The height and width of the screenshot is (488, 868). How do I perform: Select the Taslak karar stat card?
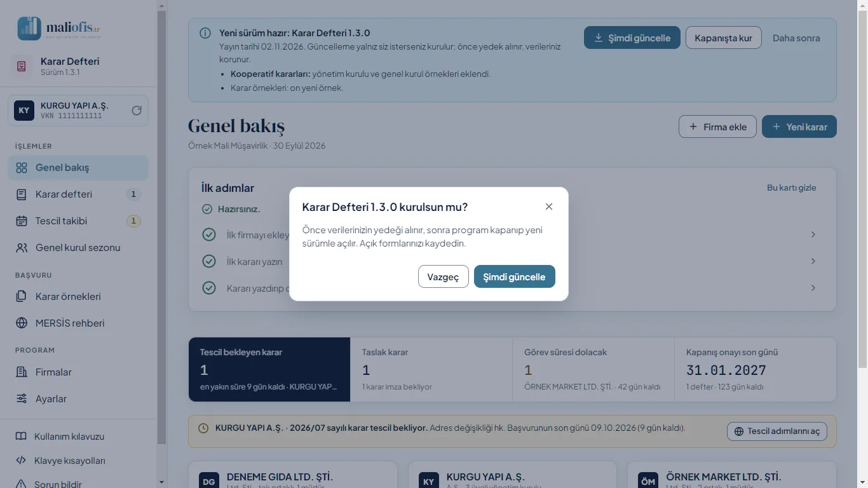click(x=431, y=369)
